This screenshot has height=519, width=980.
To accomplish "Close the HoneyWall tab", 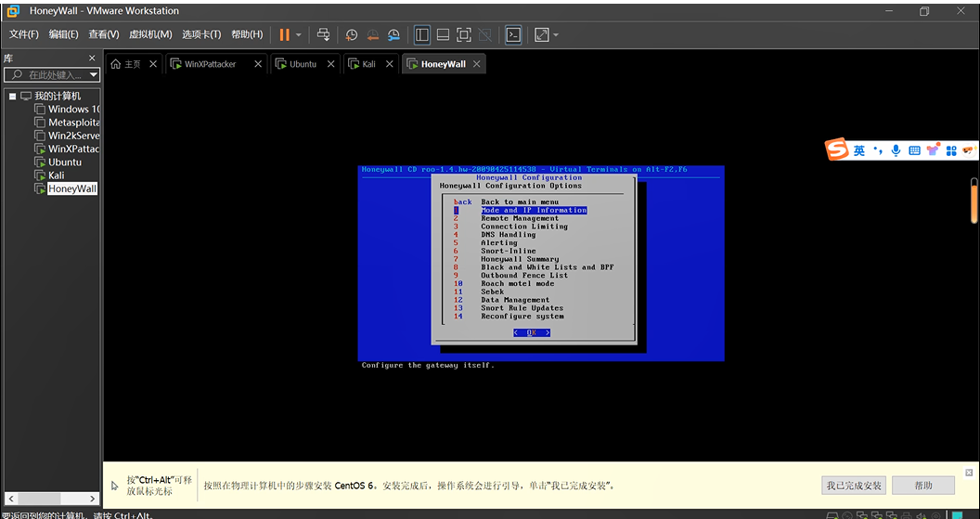I will click(476, 64).
